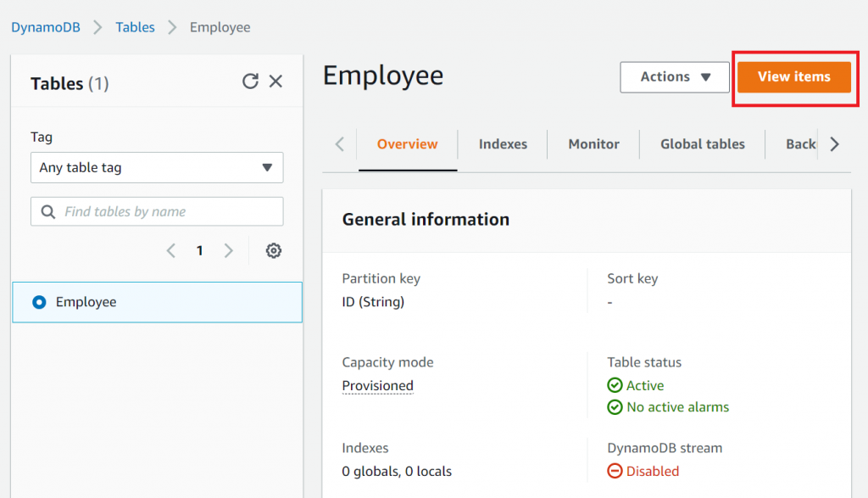Go to next page of tables
Image resolution: width=868 pixels, height=498 pixels.
(228, 251)
